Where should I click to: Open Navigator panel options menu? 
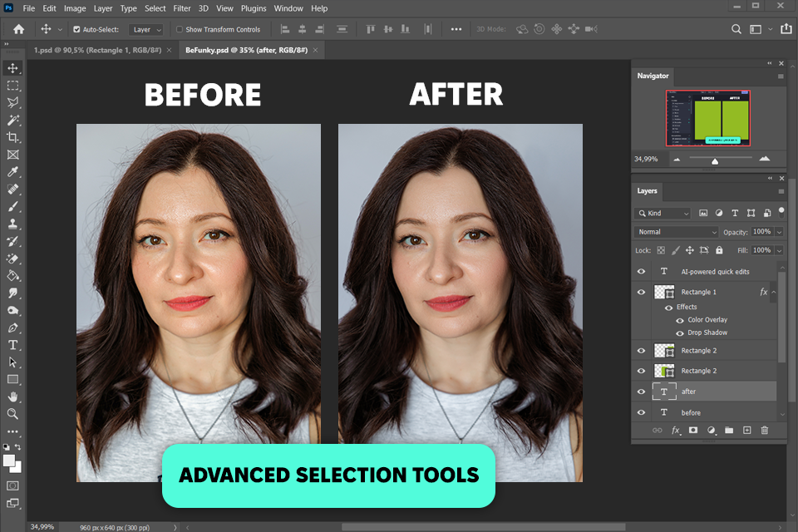[781, 76]
